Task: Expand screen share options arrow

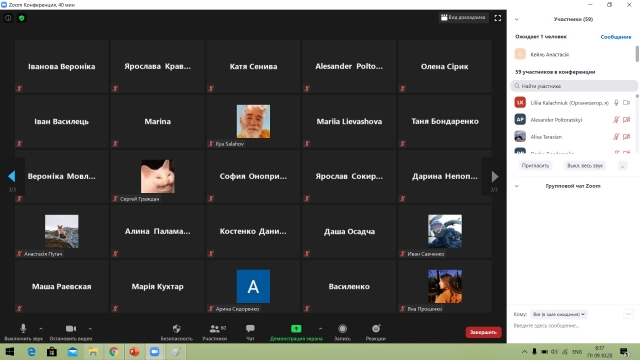Action: pos(320,329)
